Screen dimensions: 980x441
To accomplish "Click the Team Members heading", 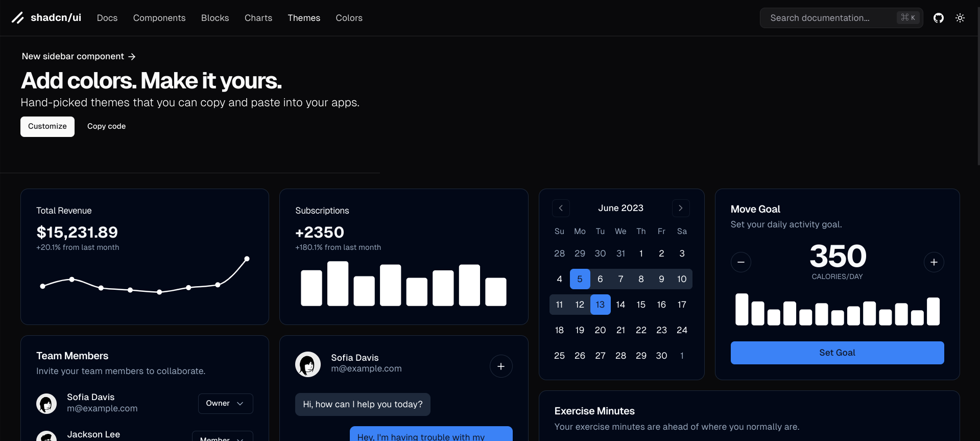I will tap(72, 356).
